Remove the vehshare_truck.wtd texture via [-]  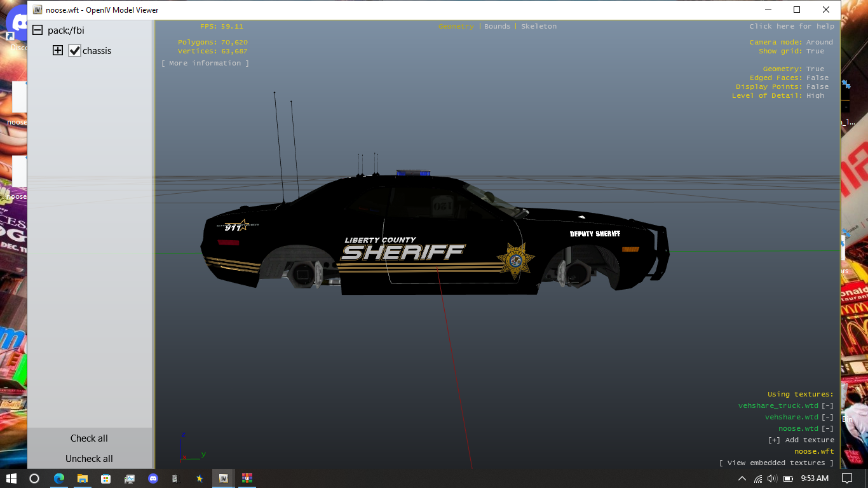pos(827,405)
